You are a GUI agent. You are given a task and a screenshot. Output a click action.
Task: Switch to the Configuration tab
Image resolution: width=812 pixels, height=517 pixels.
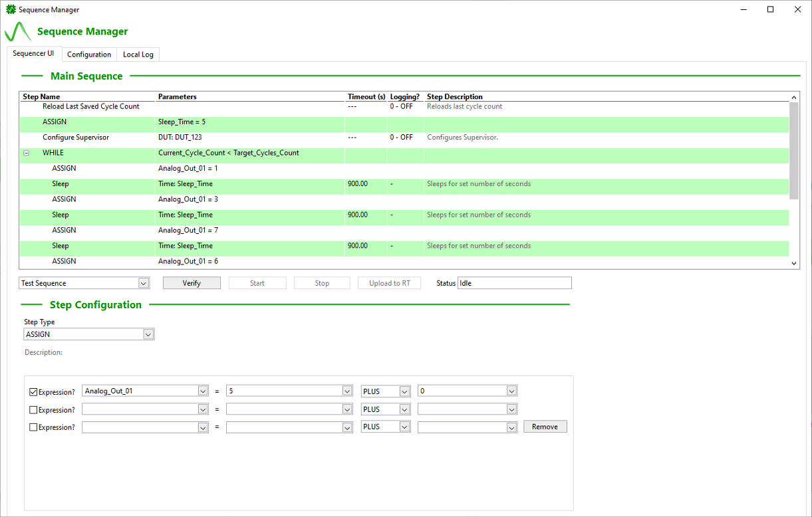click(x=89, y=54)
